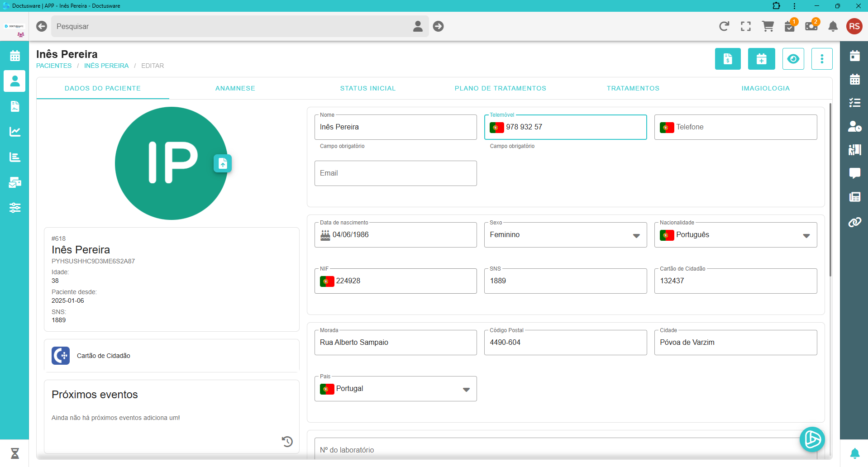
Task: Click the shopping cart icon
Action: [768, 26]
